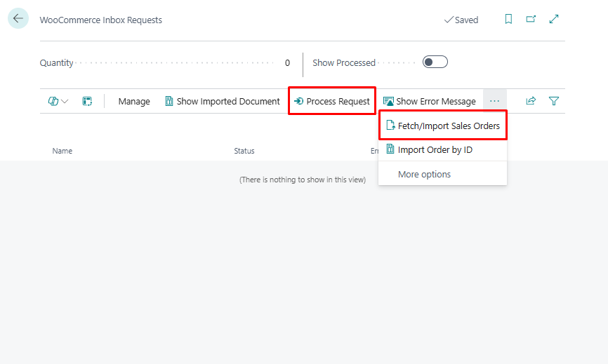The image size is (608, 364).
Task: Click Show Error Message action
Action: click(429, 102)
